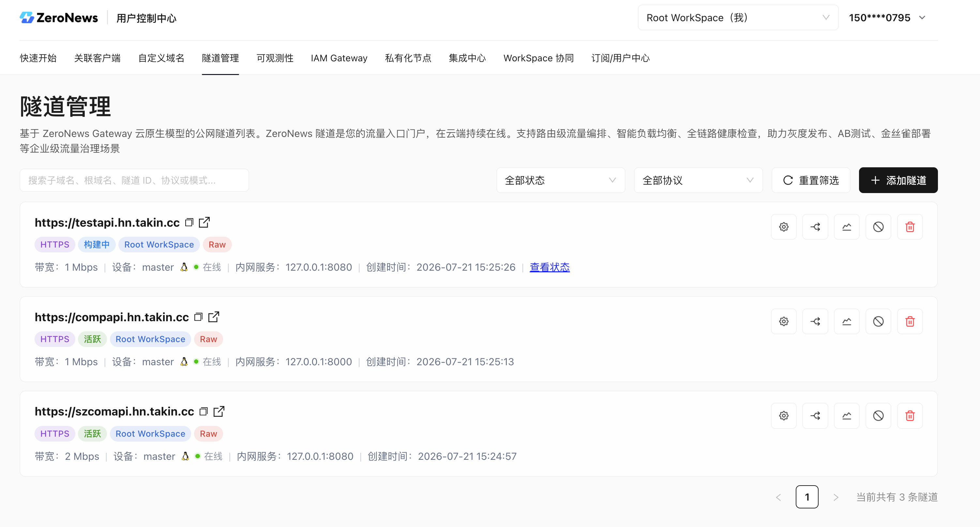Select the 隧道管理 tab

(220, 58)
